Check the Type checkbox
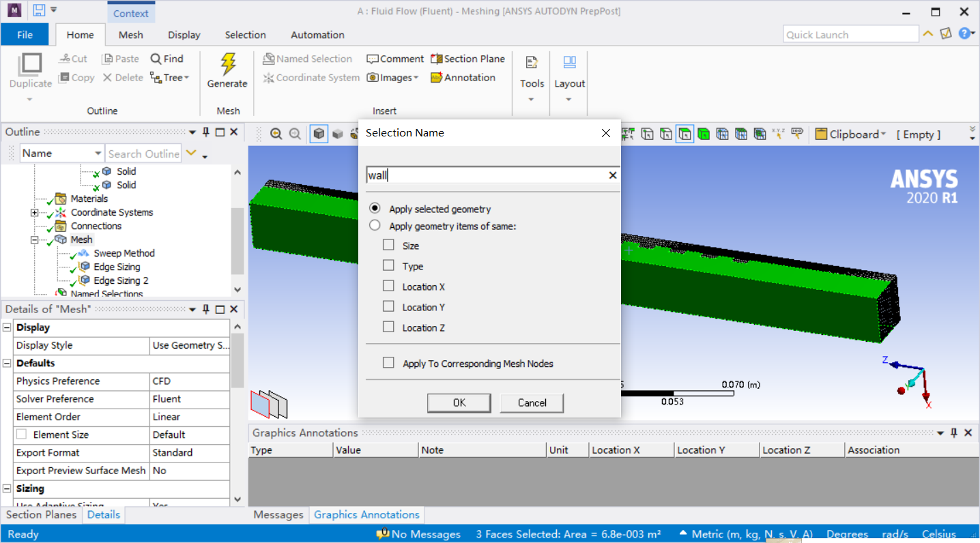The image size is (980, 543). click(388, 266)
